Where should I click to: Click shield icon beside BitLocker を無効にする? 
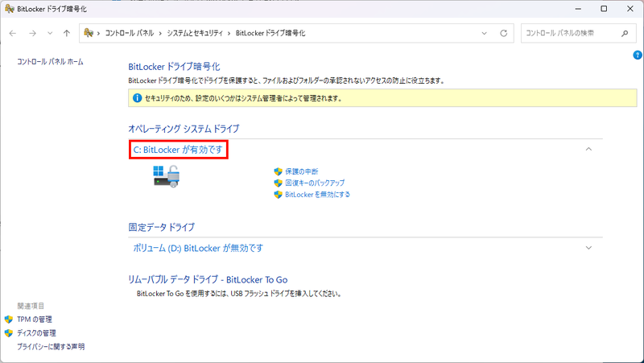point(278,195)
